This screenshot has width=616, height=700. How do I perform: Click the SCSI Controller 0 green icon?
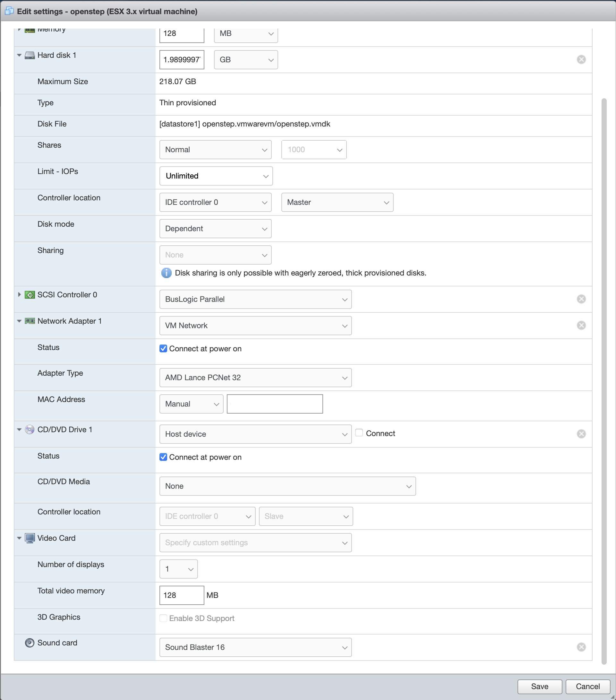(x=30, y=294)
